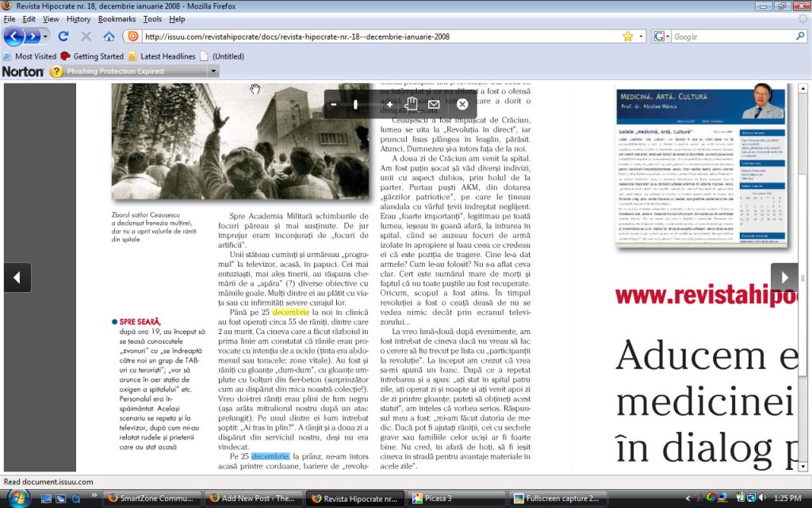Click the zoom in plus icon

(x=389, y=104)
